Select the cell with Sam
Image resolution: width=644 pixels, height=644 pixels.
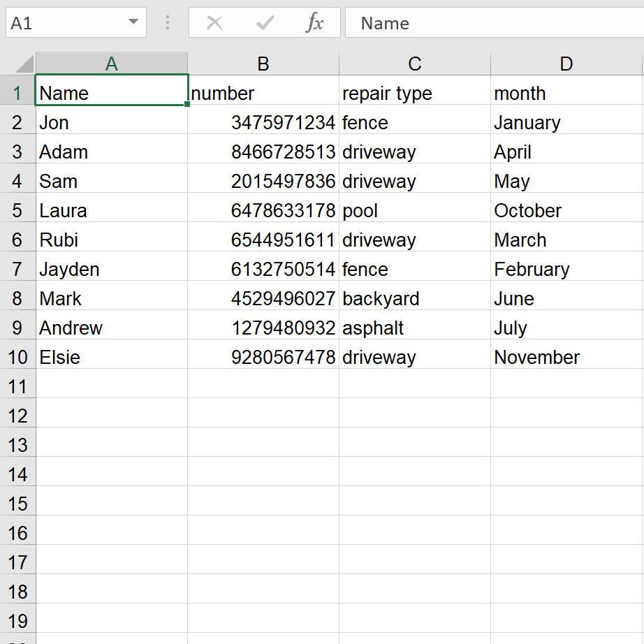112,178
